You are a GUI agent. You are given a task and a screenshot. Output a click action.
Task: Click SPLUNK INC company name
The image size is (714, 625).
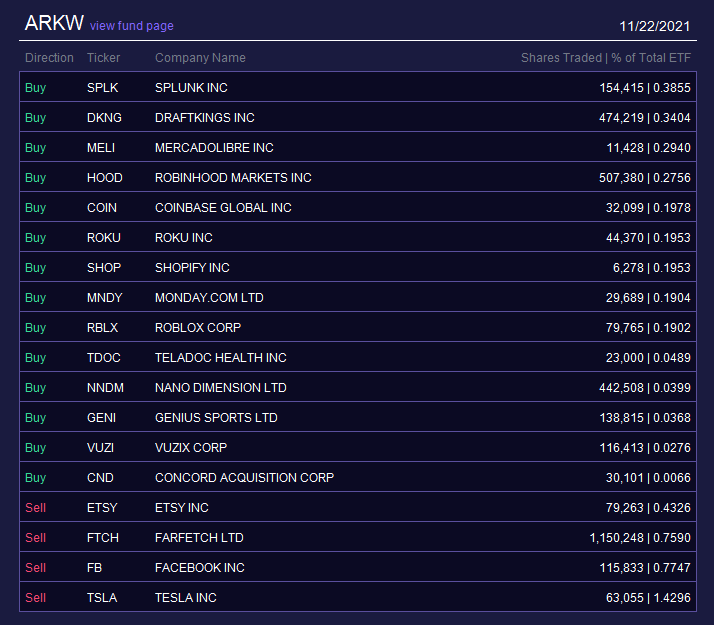(x=191, y=87)
